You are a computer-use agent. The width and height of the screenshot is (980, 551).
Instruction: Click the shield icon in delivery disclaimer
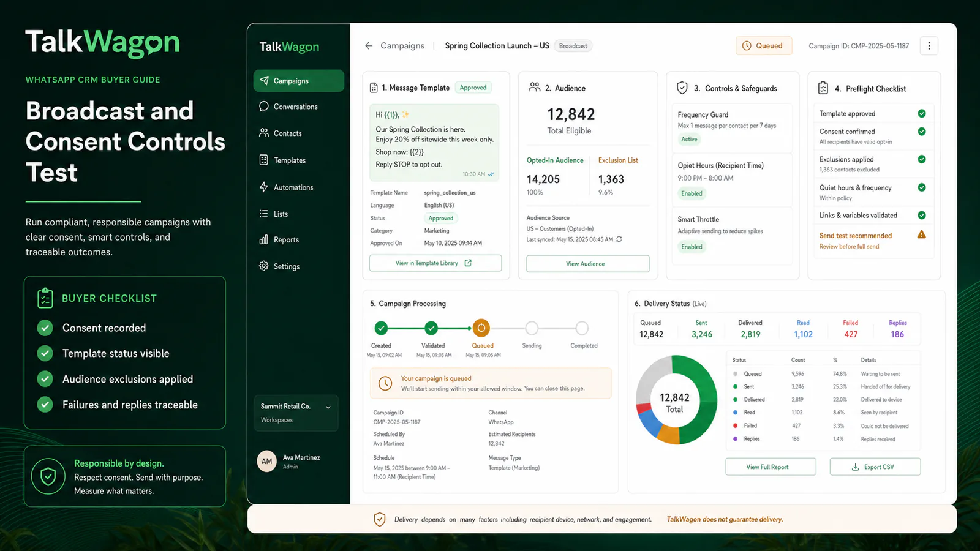(x=380, y=519)
